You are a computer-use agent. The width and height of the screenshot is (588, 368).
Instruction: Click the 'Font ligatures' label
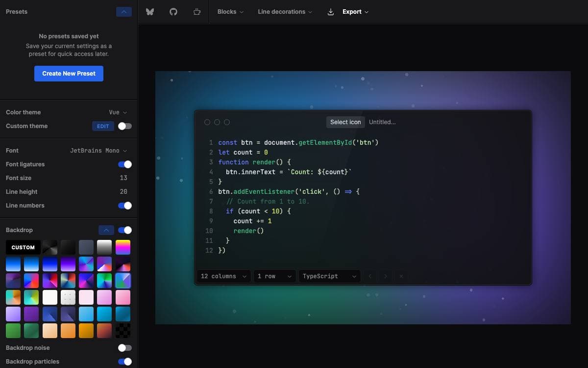(25, 164)
